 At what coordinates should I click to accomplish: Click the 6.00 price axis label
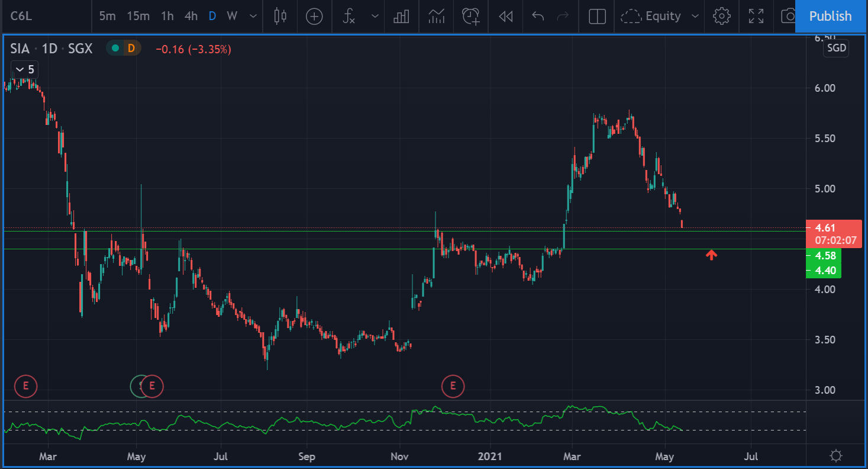point(824,88)
